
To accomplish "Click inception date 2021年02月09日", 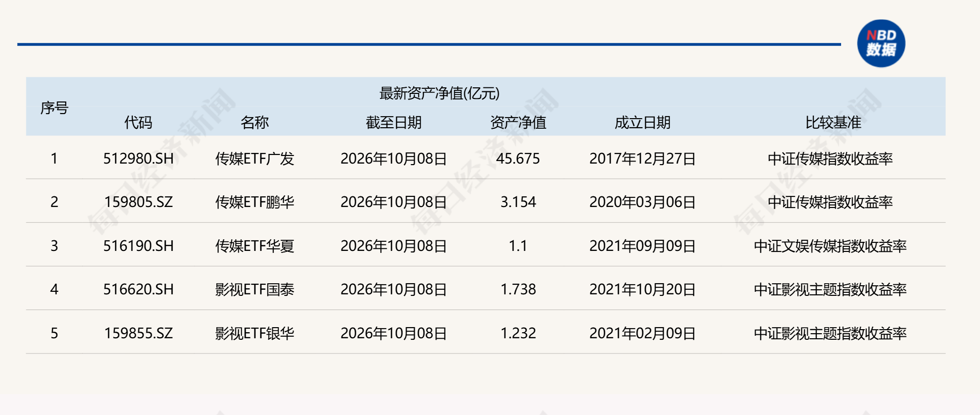I will (x=643, y=333).
